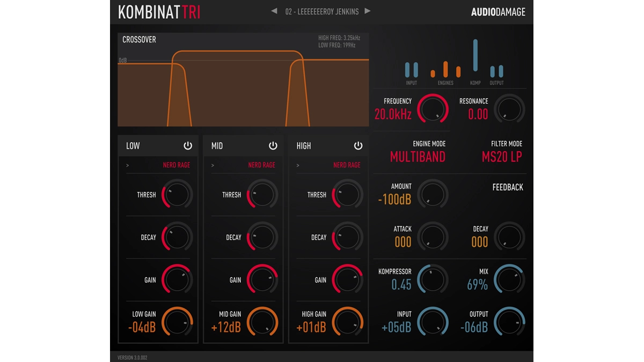Go to the previous preset with left arrow

pos(274,11)
